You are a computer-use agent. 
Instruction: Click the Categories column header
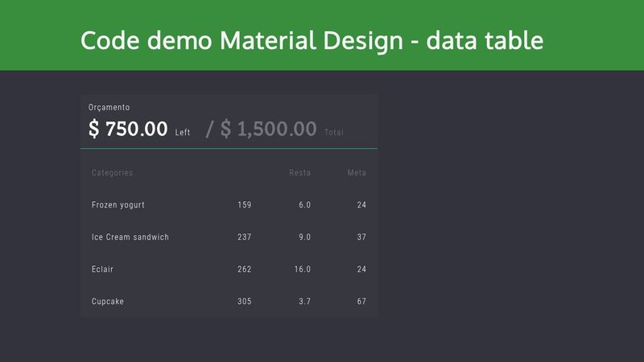113,173
